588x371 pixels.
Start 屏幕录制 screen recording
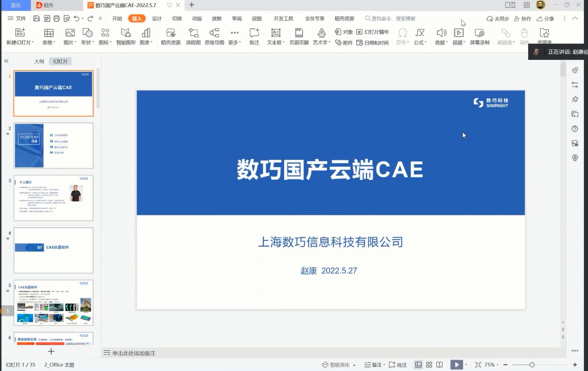click(479, 37)
